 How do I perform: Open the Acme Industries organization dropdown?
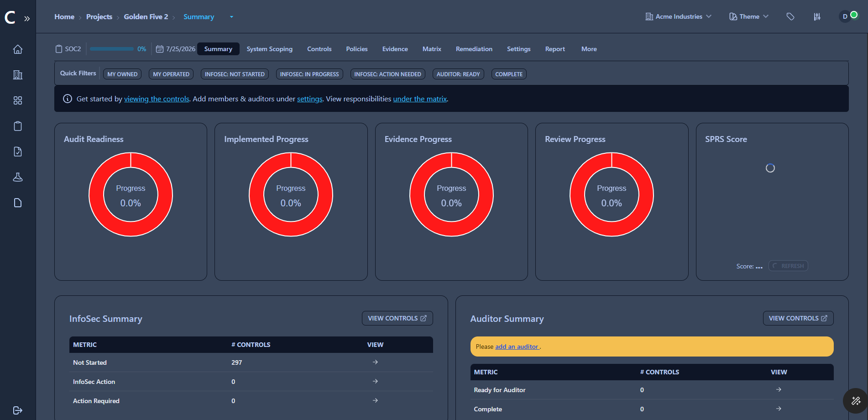(x=678, y=16)
